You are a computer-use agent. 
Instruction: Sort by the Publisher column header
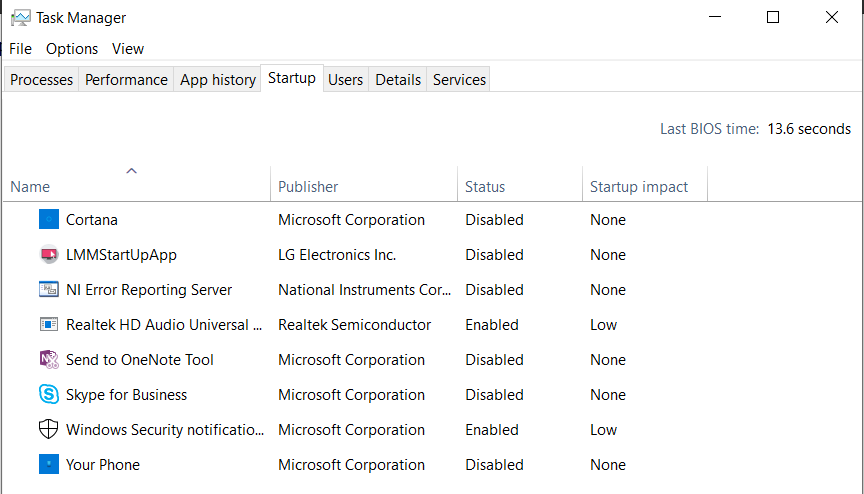(x=308, y=186)
